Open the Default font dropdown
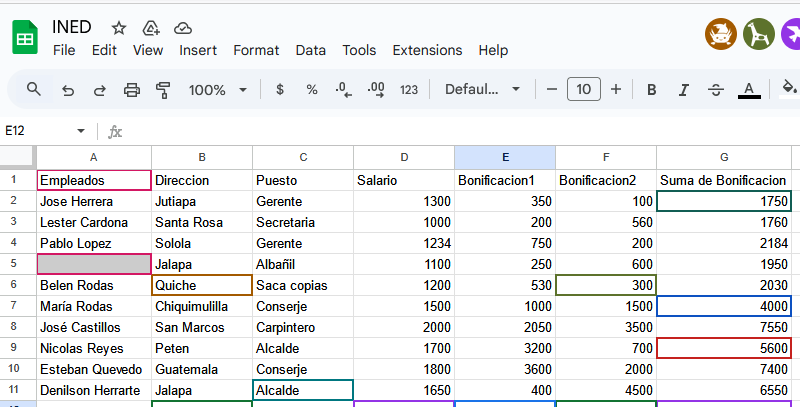This screenshot has width=800, height=407. coord(482,90)
